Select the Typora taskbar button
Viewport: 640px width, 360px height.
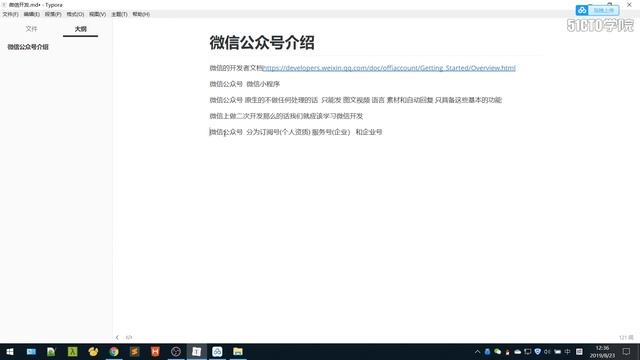click(x=196, y=351)
